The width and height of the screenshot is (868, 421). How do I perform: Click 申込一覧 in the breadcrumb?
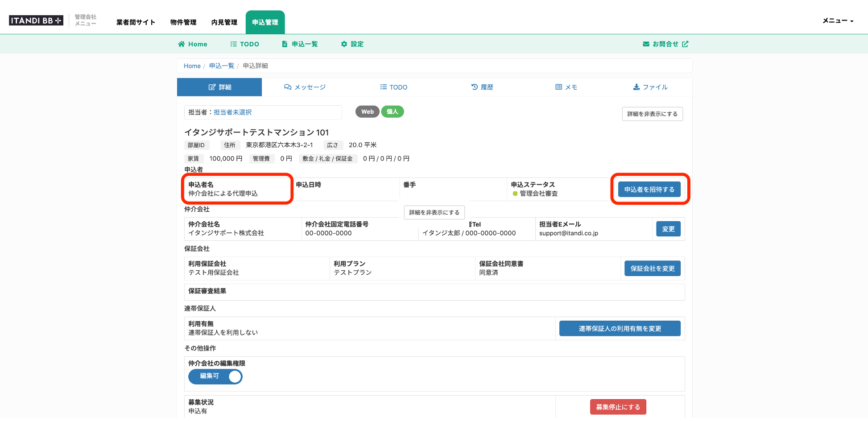click(x=222, y=66)
